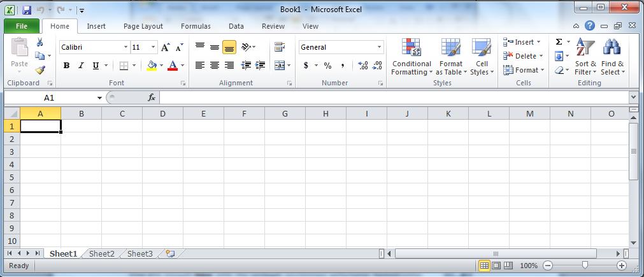Screen dimensions: 644x277
Task: Open the Conditional Formatting dropdown
Action: (x=411, y=57)
